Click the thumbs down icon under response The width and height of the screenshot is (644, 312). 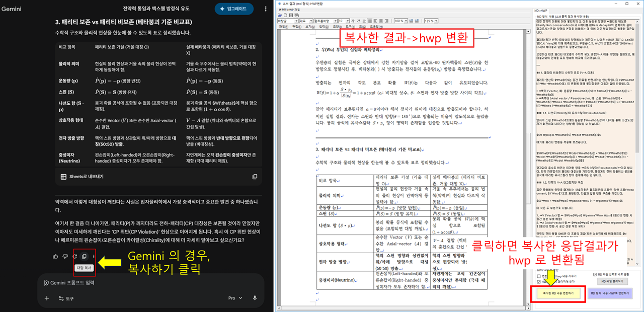coord(65,257)
